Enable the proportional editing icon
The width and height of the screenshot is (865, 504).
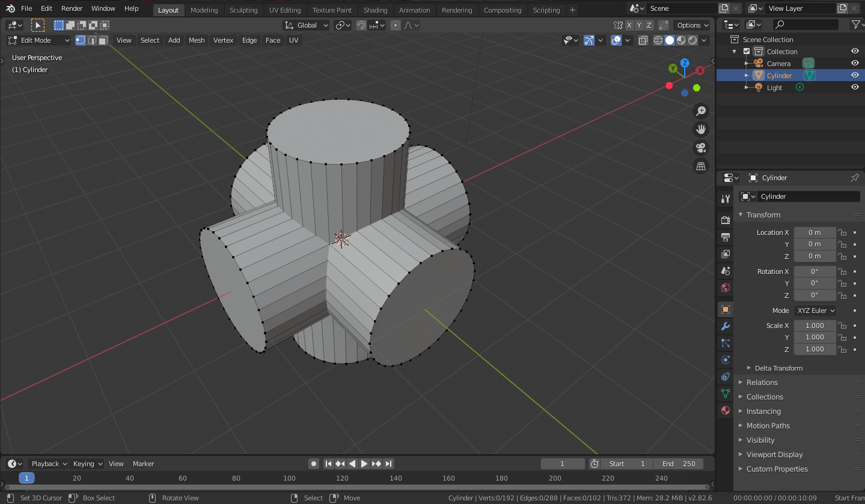[395, 25]
